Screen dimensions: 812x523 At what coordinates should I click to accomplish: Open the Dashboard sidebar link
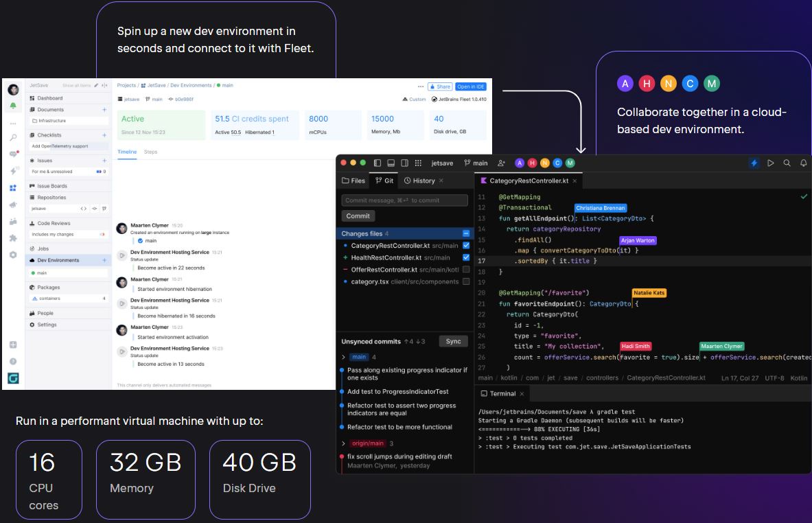pyautogui.click(x=69, y=98)
